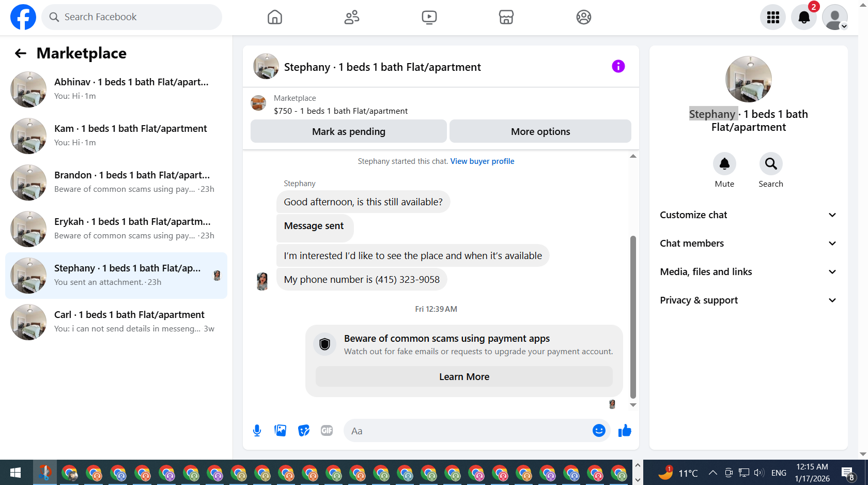Open the Video tab icon

(429, 17)
